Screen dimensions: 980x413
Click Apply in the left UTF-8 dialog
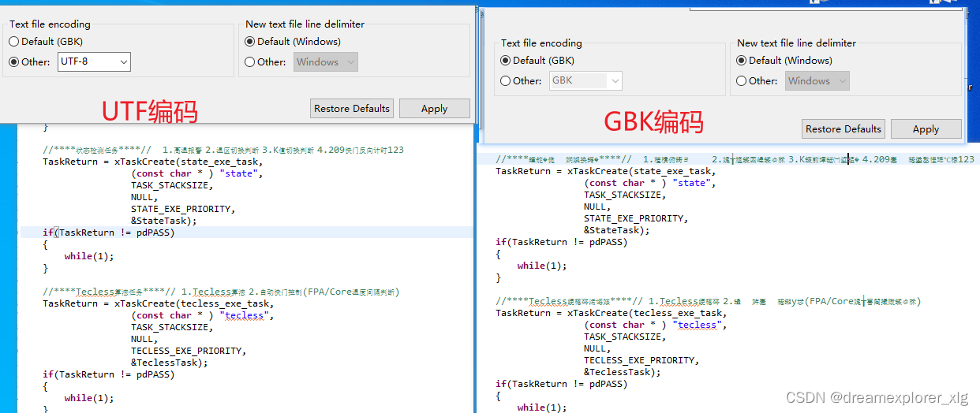435,109
